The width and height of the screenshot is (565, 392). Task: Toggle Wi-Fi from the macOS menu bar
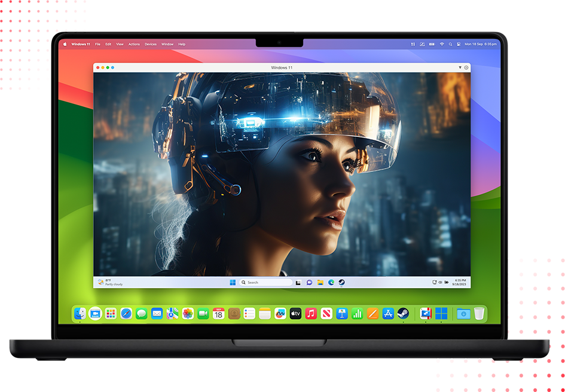click(x=442, y=44)
